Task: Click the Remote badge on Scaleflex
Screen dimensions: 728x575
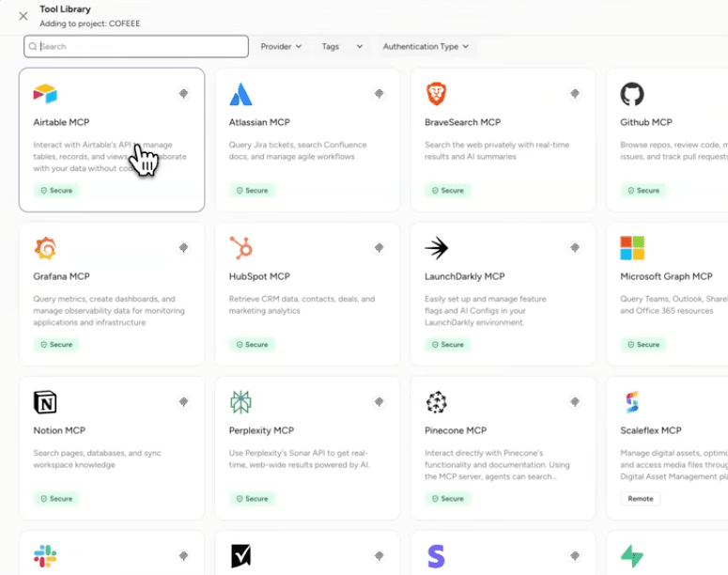Action: coord(641,498)
